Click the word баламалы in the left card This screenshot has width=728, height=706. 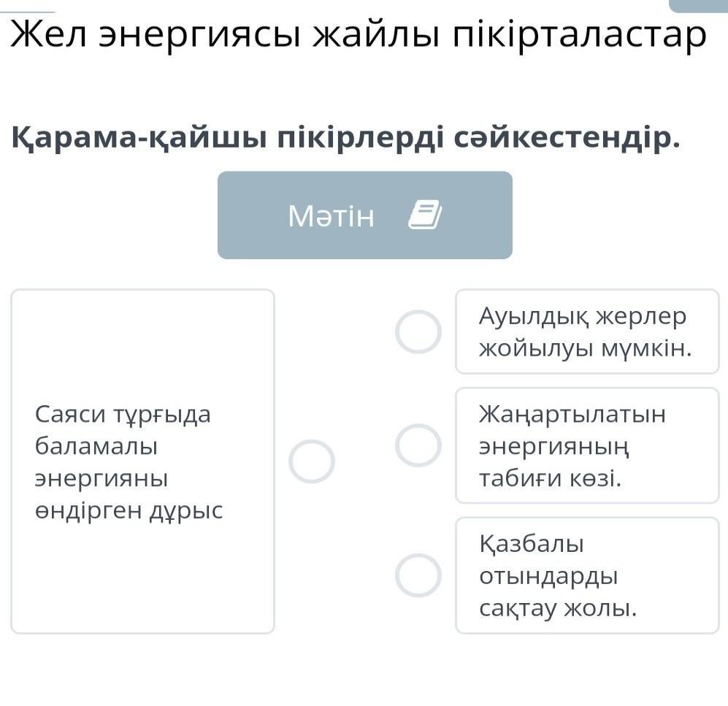(96, 446)
